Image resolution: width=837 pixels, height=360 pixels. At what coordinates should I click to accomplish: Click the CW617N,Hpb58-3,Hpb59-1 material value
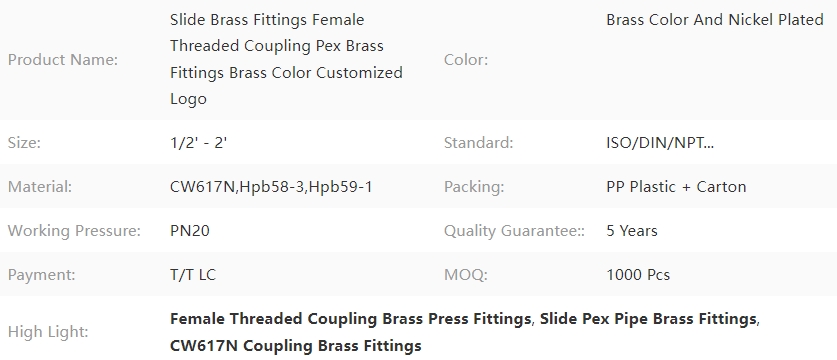[271, 187]
